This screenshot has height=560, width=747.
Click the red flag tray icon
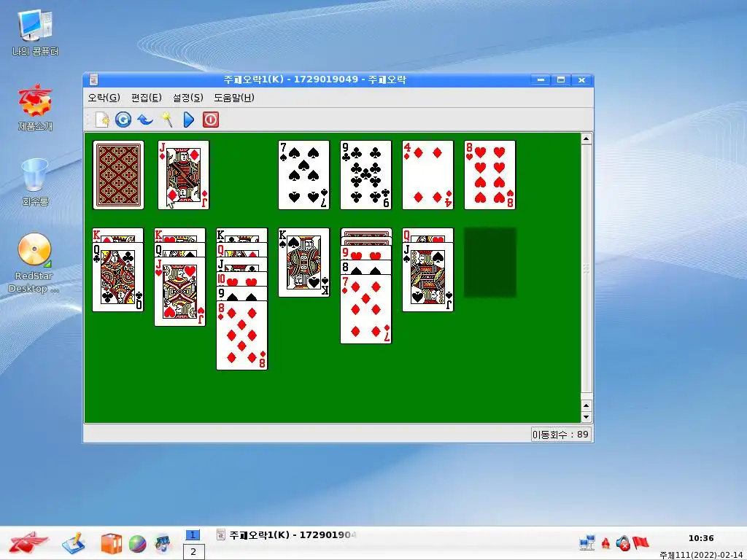(x=640, y=542)
